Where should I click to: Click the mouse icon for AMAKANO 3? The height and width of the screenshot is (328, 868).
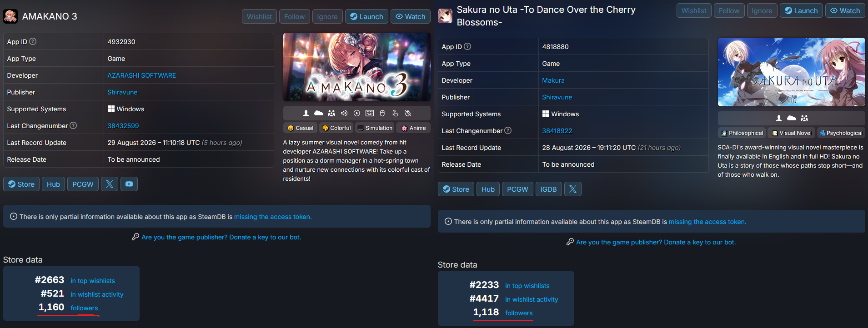(x=382, y=113)
